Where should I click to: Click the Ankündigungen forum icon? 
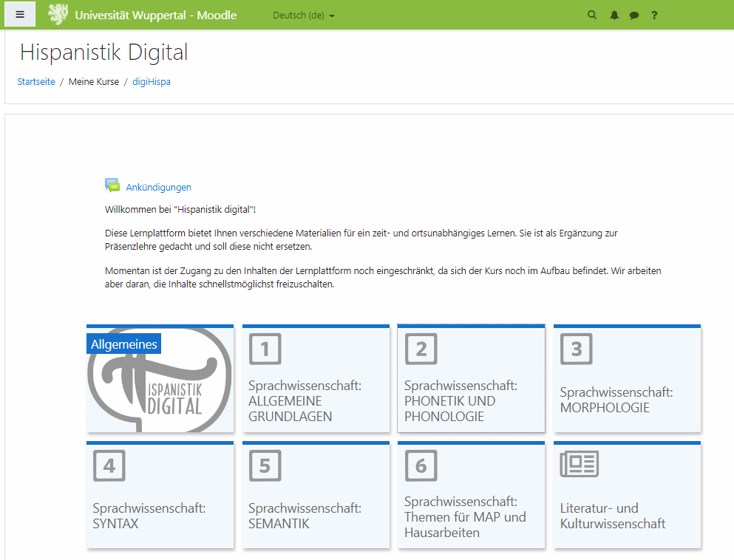pos(112,185)
